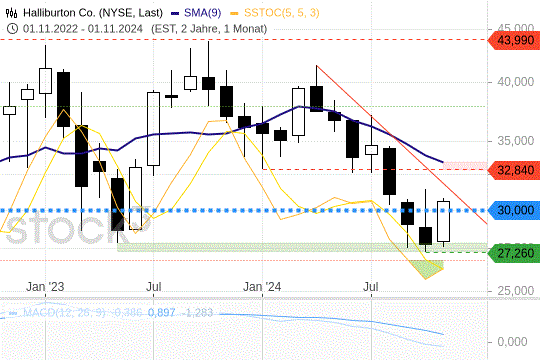This screenshot has width=540, height=360.
Task: Click the blue 30,000 price label
Action: [515, 210]
